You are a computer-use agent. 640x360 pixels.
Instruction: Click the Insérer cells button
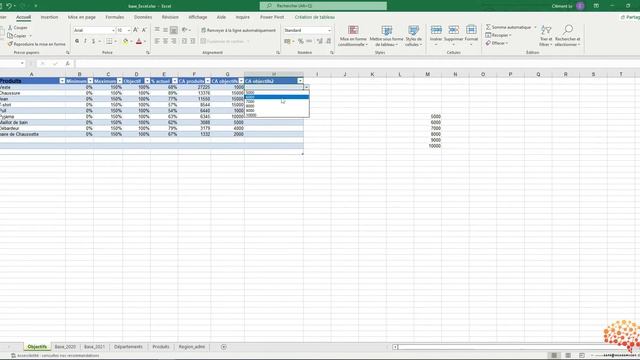coord(436,35)
